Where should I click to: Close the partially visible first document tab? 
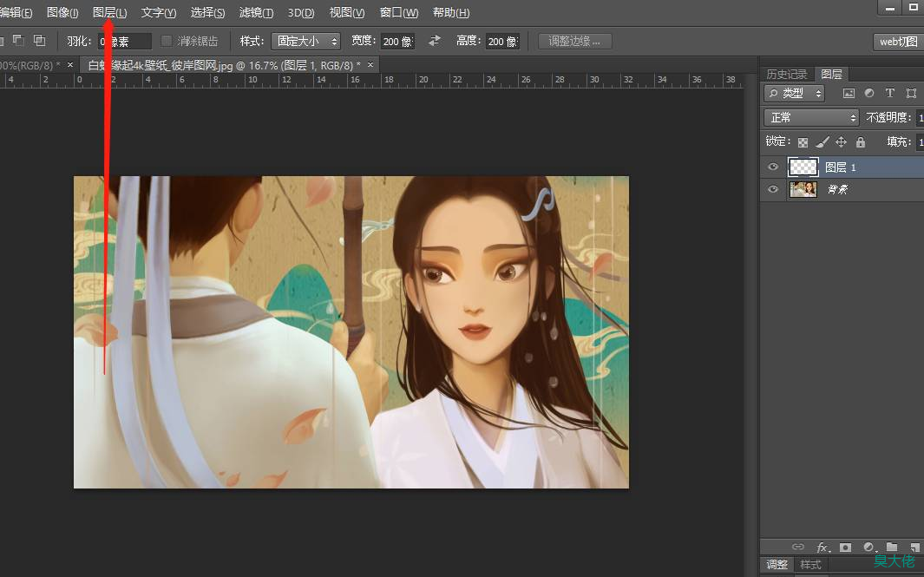pos(70,65)
